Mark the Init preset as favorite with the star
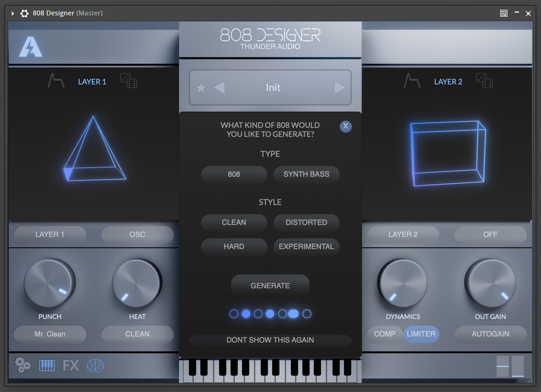The height and width of the screenshot is (392, 541). [x=201, y=88]
